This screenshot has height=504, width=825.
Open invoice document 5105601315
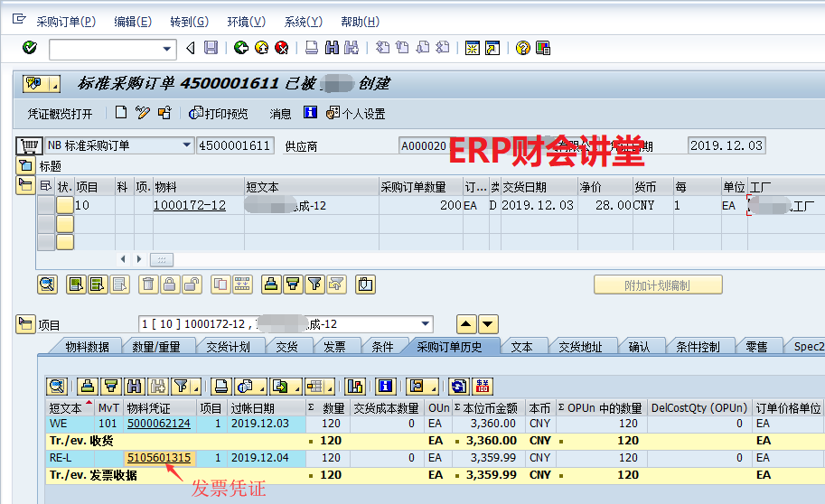159,458
